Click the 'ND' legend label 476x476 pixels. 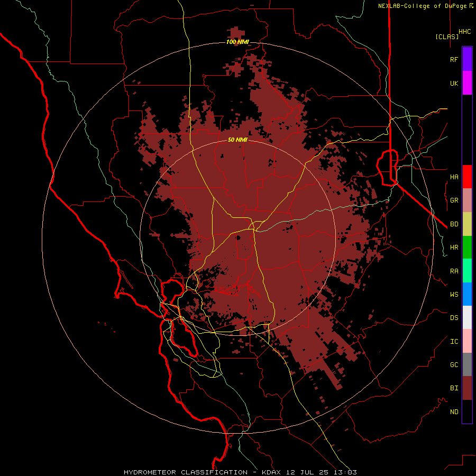[x=454, y=412]
